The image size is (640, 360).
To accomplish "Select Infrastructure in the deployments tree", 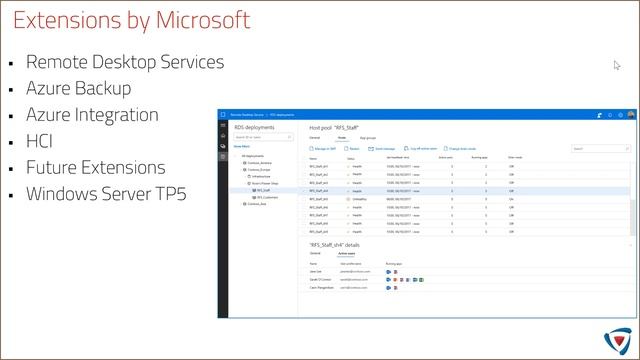I will tap(261, 177).
